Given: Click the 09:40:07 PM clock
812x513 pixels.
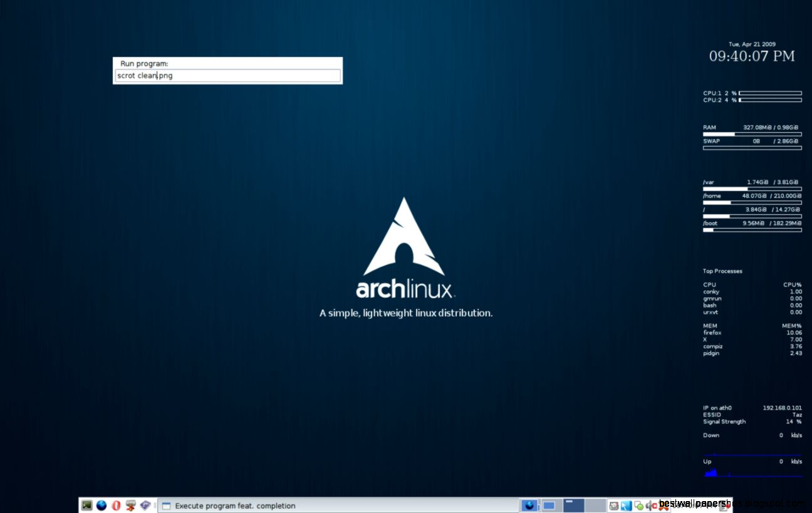Looking at the screenshot, I should (752, 56).
